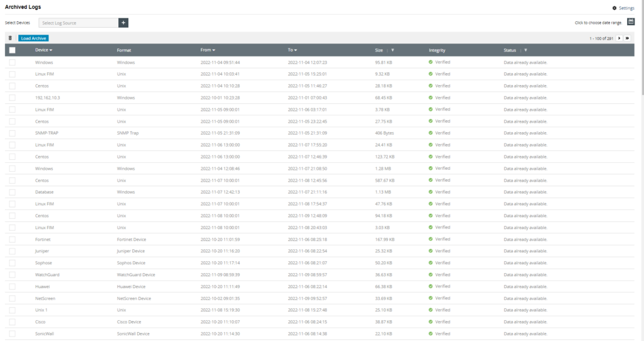Click the delete trash icon
The height and width of the screenshot is (341, 644).
click(x=10, y=38)
